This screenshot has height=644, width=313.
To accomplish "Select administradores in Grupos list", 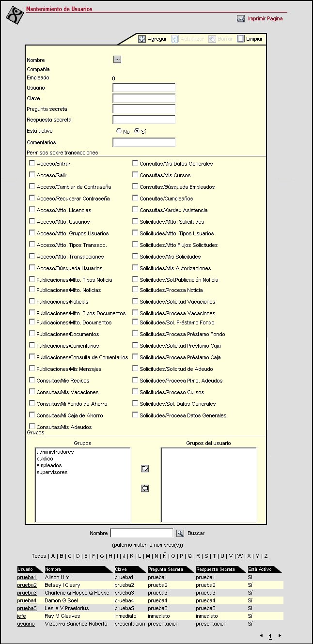I will click(x=55, y=452).
